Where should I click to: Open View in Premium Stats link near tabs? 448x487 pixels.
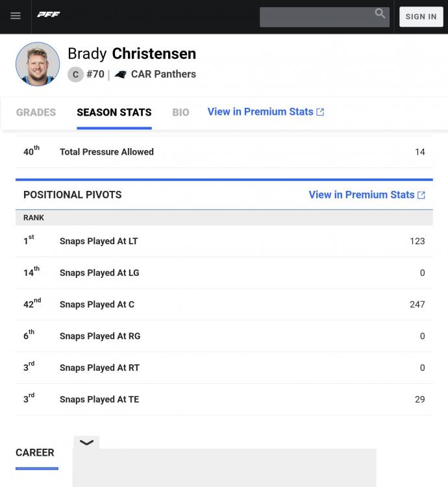click(x=260, y=112)
